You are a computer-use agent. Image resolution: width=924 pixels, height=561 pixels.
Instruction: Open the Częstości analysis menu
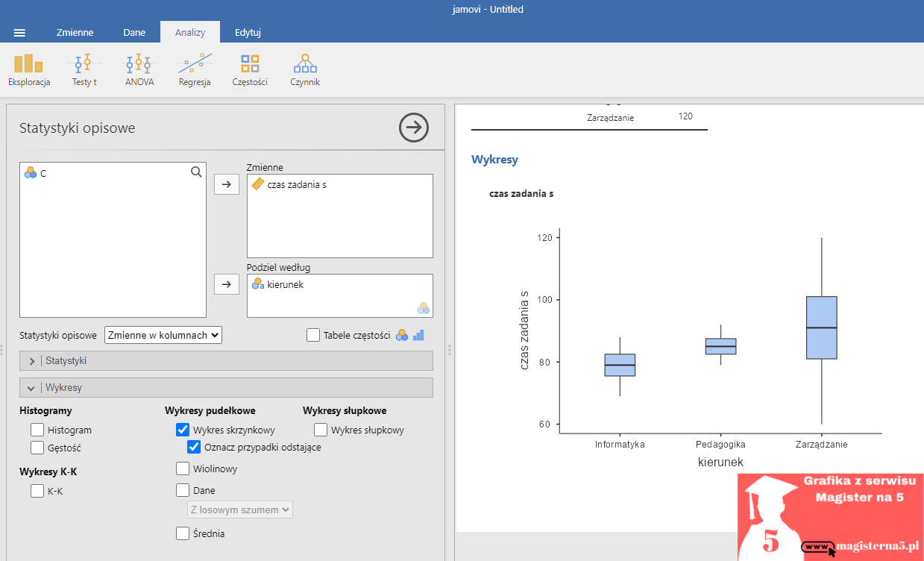coord(250,70)
